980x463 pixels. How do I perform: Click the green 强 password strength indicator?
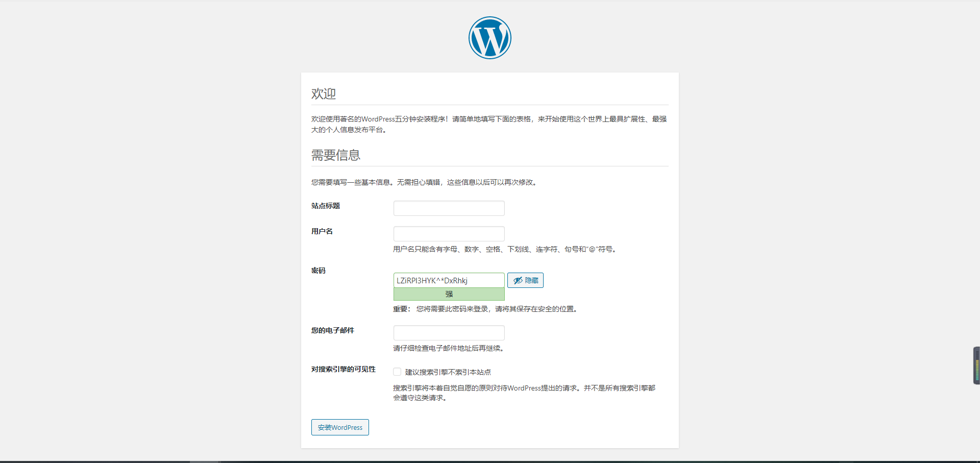pos(449,294)
